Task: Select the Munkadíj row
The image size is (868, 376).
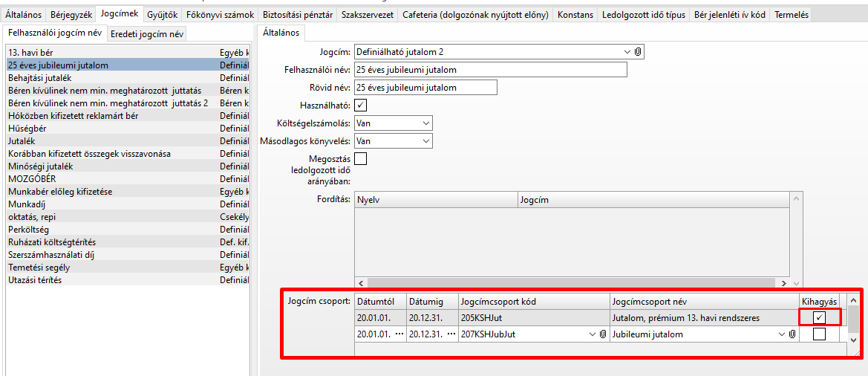Action: (x=127, y=204)
